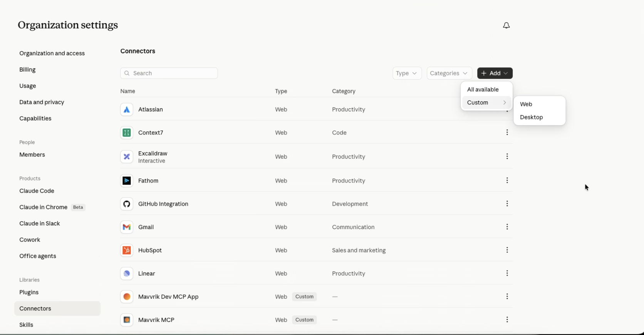
Task: Click the Atlassian connector logo
Action: (x=127, y=110)
